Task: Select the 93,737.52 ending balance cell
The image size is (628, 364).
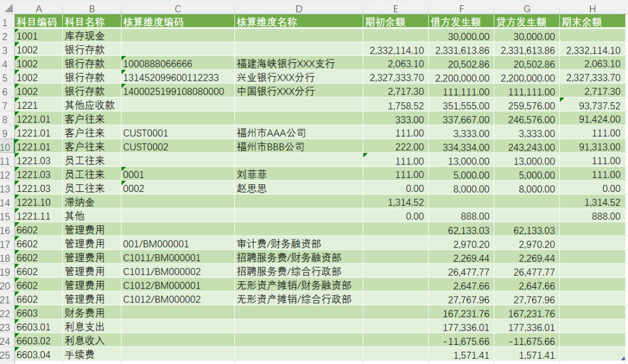Action: 593,105
